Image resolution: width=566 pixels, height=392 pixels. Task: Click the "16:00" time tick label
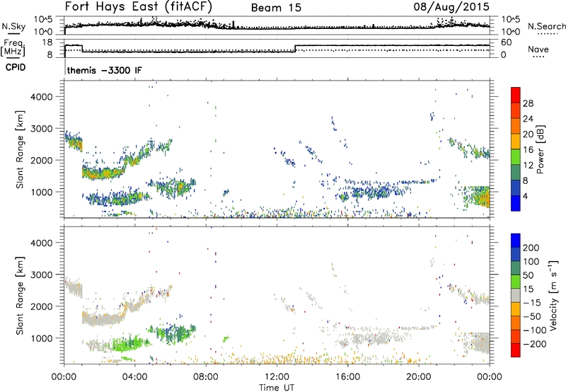click(x=347, y=377)
